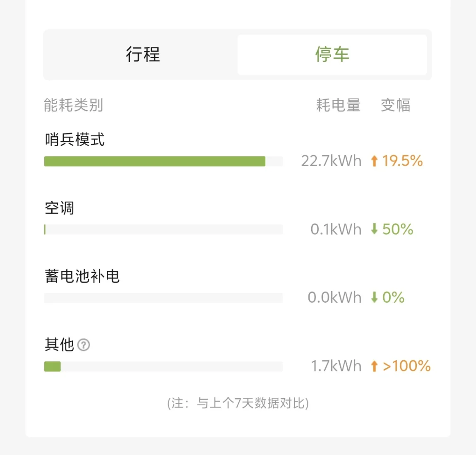
Task: Switch to the 行程 tab
Action: (143, 55)
